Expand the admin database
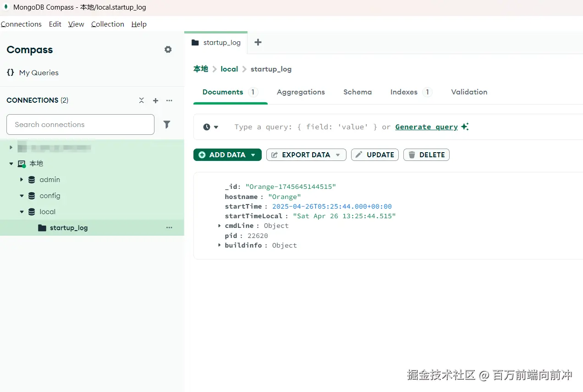Image resolution: width=583 pixels, height=392 pixels. click(x=22, y=180)
